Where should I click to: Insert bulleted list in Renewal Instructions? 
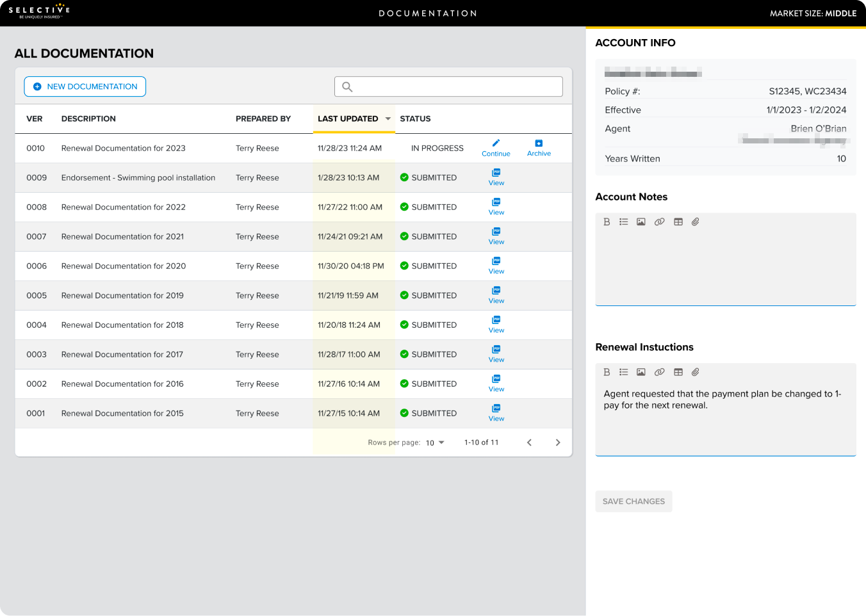click(623, 372)
